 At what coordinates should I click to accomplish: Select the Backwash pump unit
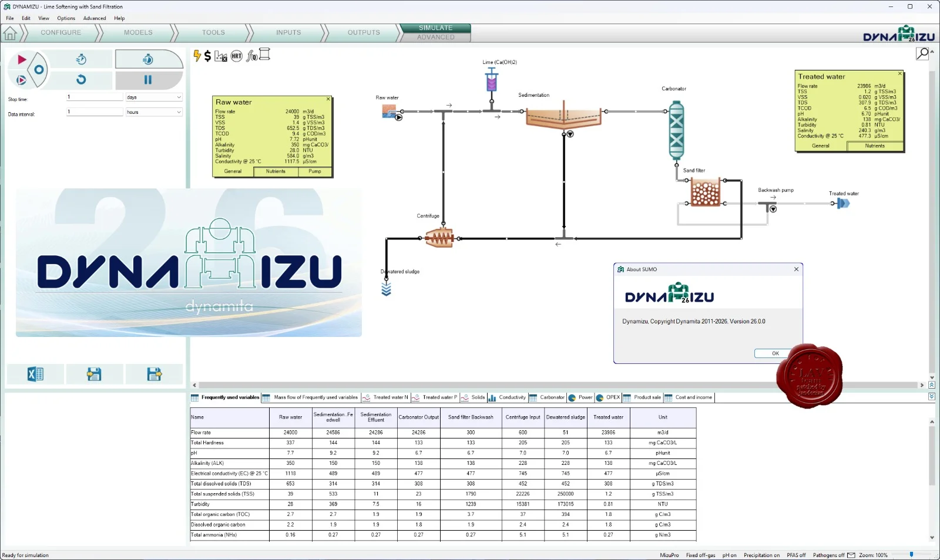coord(768,205)
